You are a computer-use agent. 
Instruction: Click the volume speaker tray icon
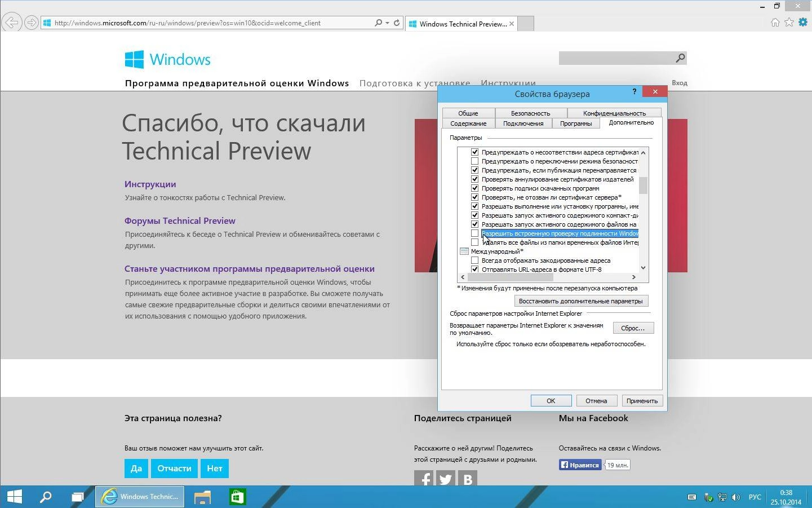pos(736,497)
